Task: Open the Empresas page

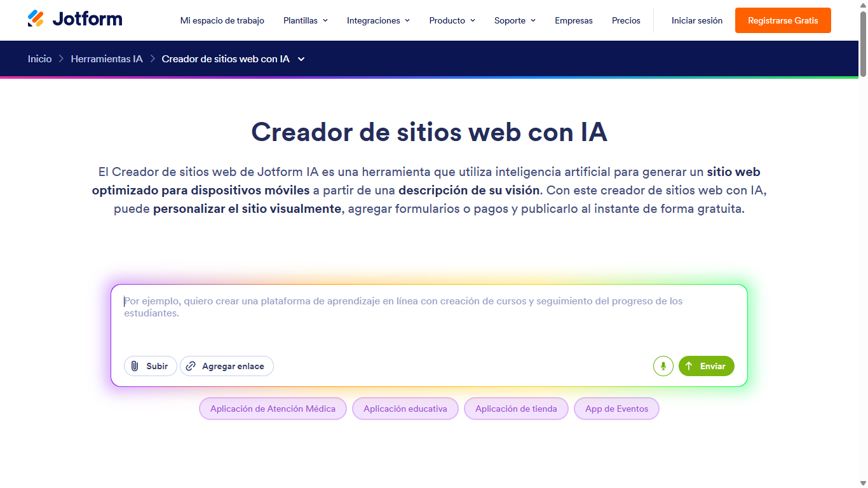Action: click(x=574, y=20)
